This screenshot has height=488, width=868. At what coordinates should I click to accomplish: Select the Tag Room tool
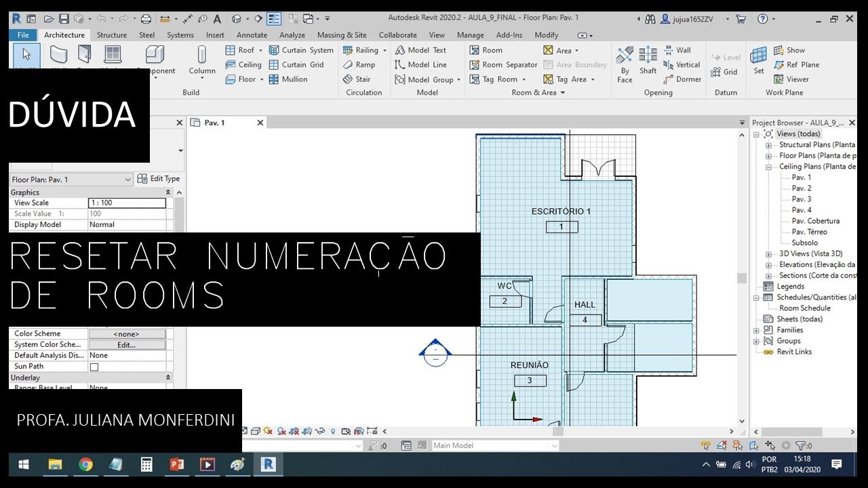click(494, 79)
